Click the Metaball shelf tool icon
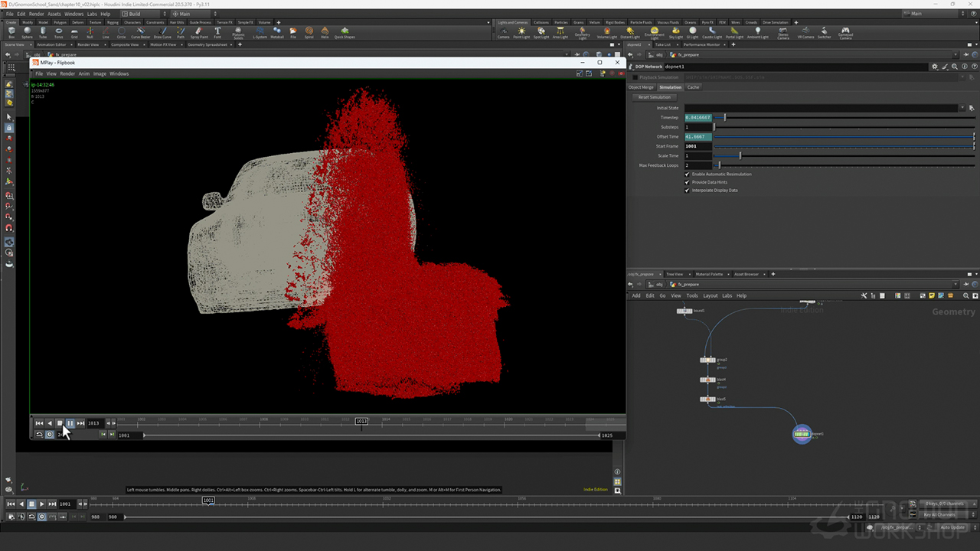 point(277,31)
